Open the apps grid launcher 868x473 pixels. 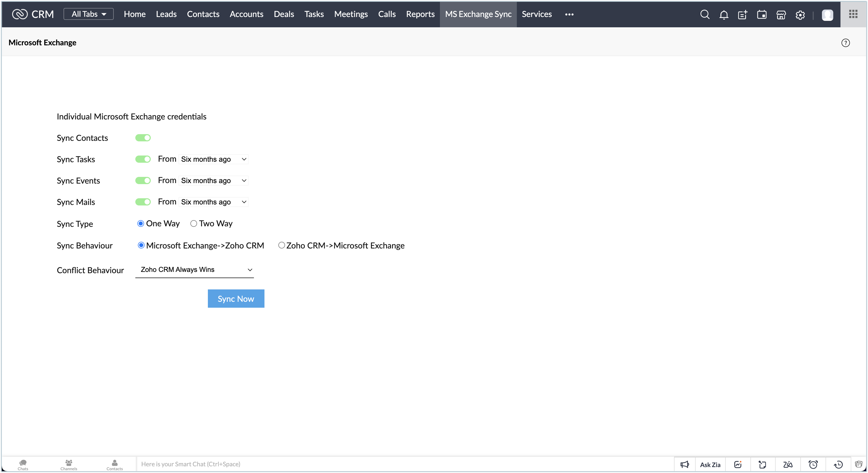click(853, 14)
